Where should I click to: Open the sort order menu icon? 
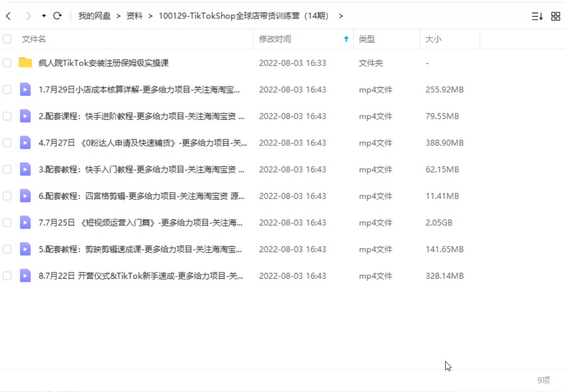click(537, 16)
